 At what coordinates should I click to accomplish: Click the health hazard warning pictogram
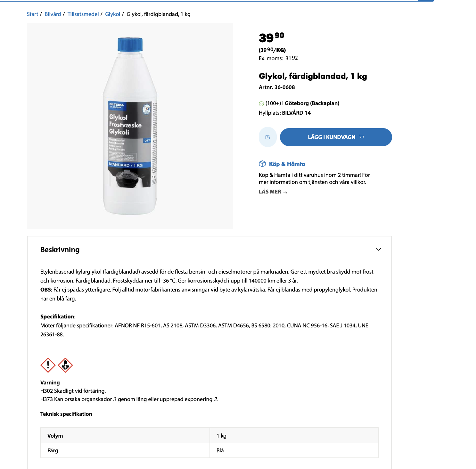65,365
